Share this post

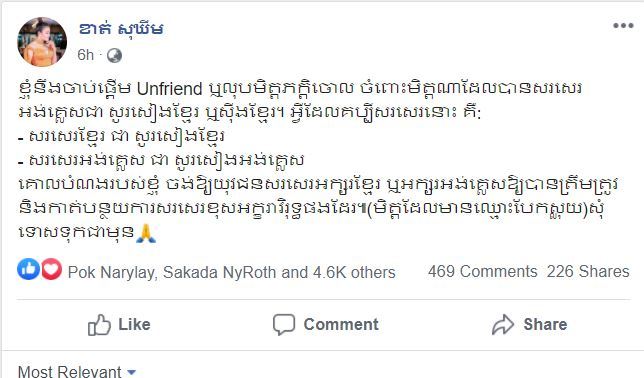click(529, 325)
